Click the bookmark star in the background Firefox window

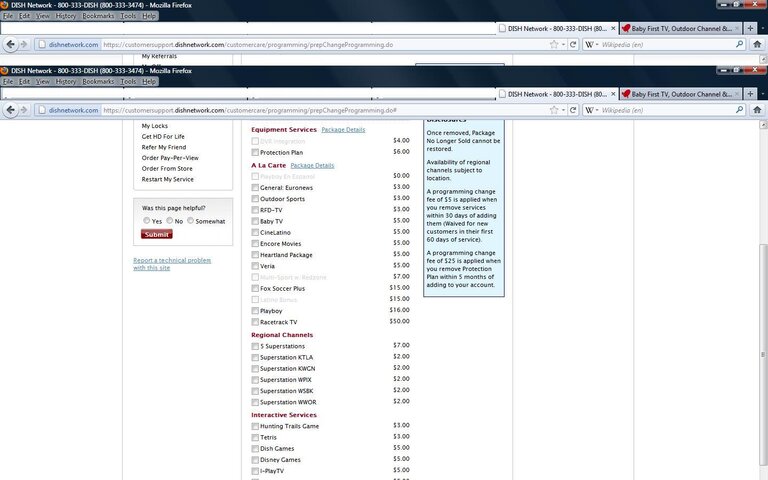(554, 45)
